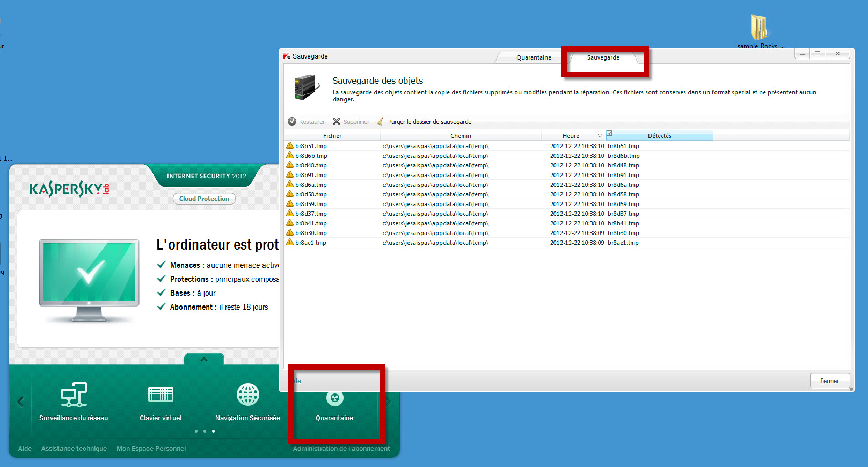Click the Heure cell of br8ae1.tmp row

[x=577, y=243]
